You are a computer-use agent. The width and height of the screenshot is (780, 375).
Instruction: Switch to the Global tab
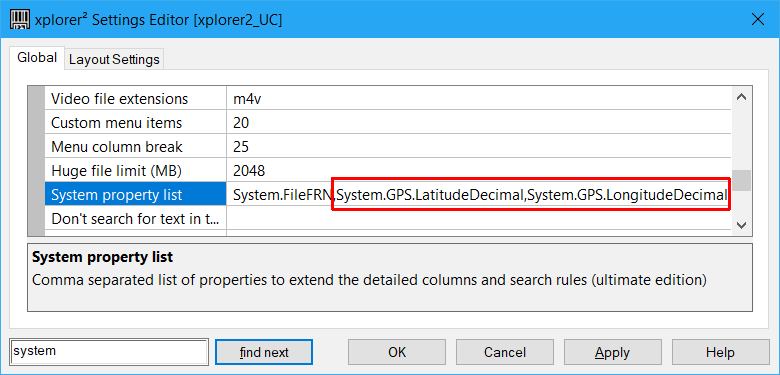(x=37, y=58)
